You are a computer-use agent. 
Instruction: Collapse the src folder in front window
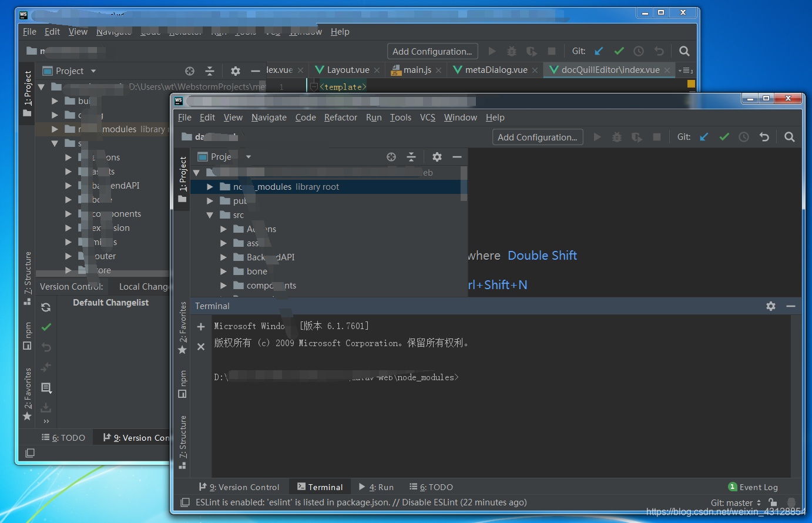pyautogui.click(x=210, y=215)
